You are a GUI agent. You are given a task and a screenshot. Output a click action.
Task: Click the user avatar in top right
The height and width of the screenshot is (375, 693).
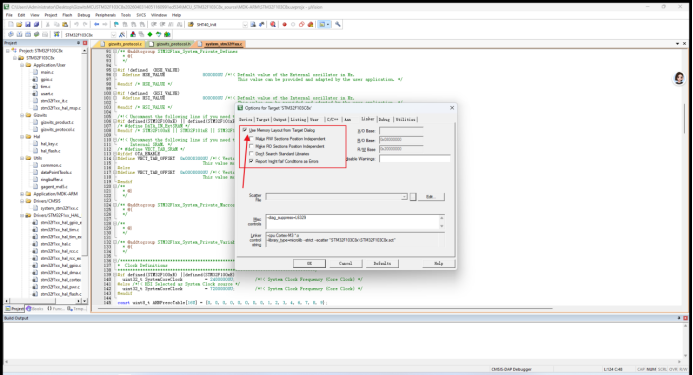(x=679, y=78)
